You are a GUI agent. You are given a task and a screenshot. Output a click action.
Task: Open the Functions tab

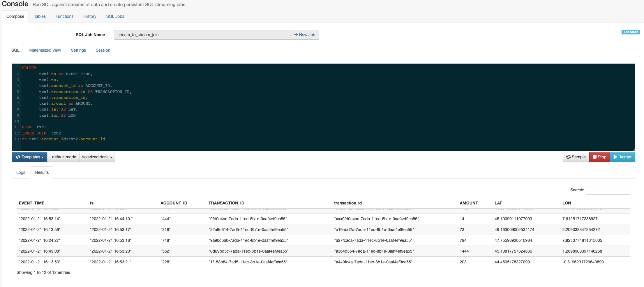click(x=64, y=16)
